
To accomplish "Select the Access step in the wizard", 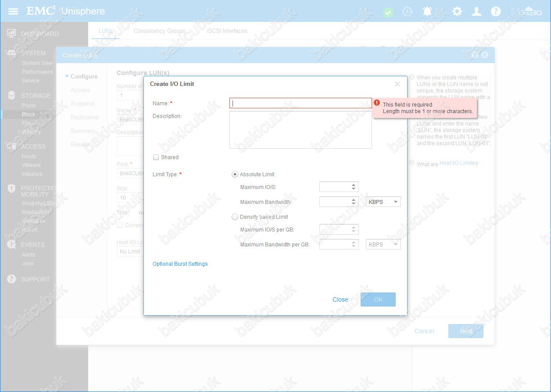I will click(x=80, y=90).
